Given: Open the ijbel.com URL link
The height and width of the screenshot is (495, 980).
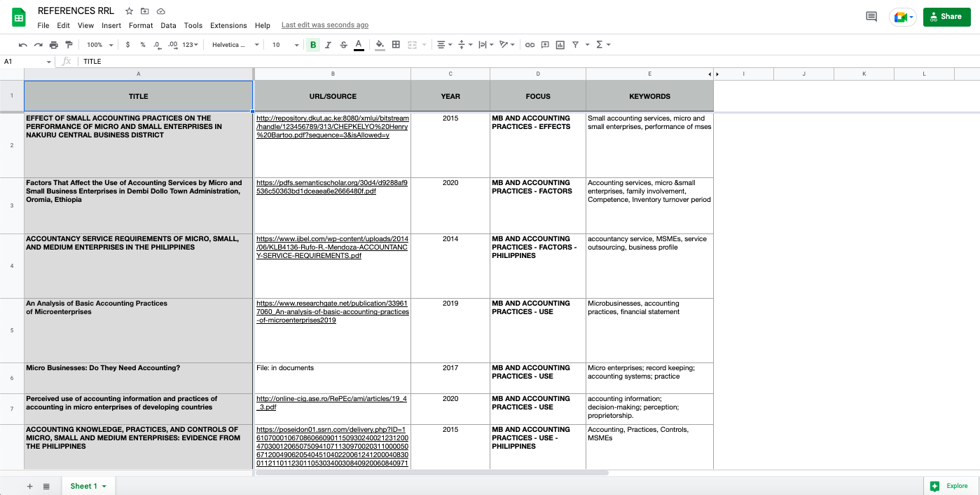Looking at the screenshot, I should pyautogui.click(x=332, y=247).
